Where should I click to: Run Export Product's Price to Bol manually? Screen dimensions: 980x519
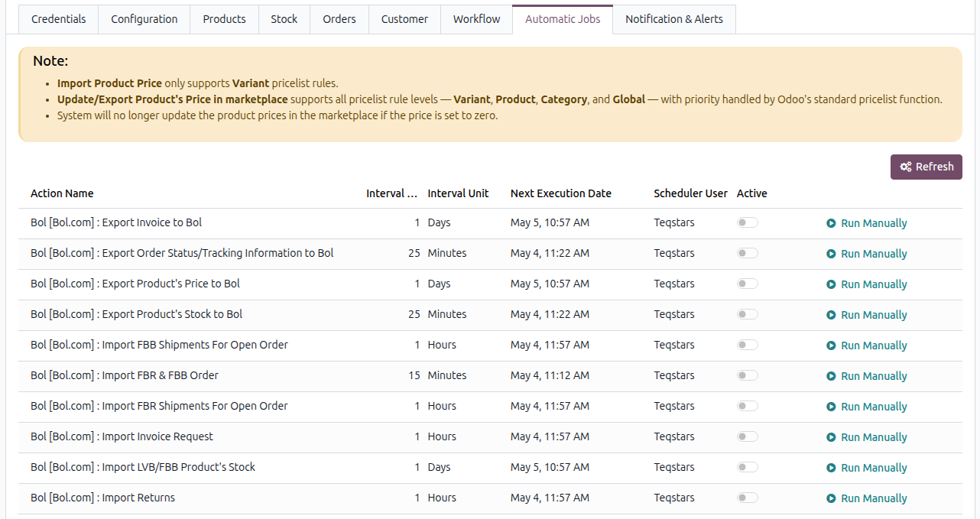click(x=874, y=284)
